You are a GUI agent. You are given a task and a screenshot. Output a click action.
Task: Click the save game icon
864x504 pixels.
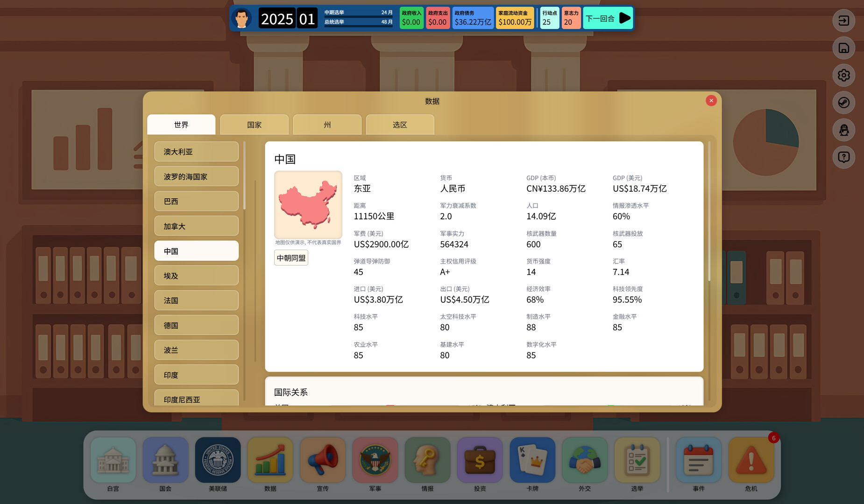tap(843, 48)
